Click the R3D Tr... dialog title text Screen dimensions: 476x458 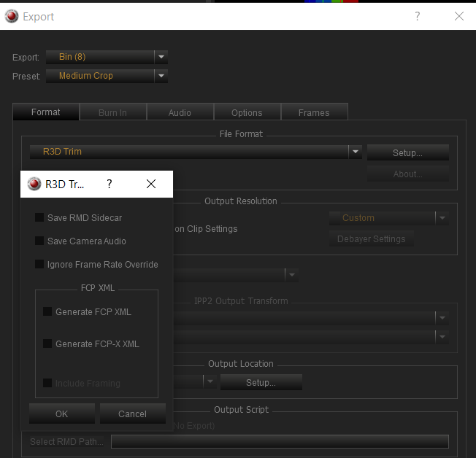tap(64, 184)
